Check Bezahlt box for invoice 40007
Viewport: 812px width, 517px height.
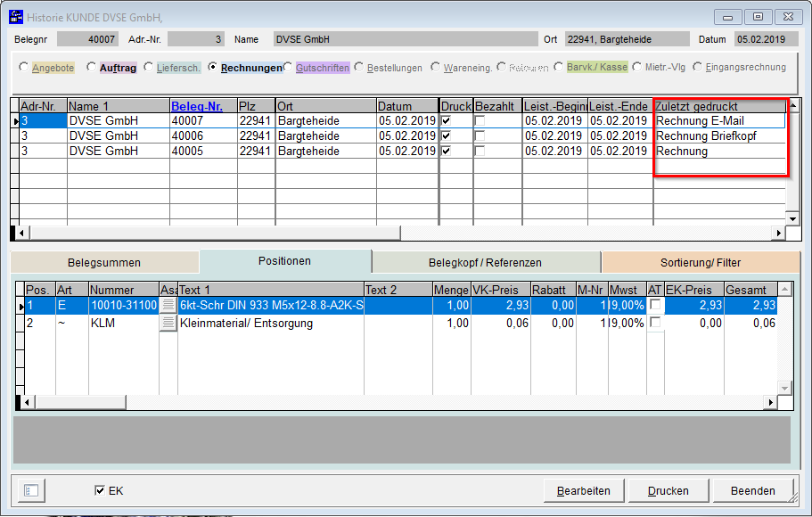481,120
